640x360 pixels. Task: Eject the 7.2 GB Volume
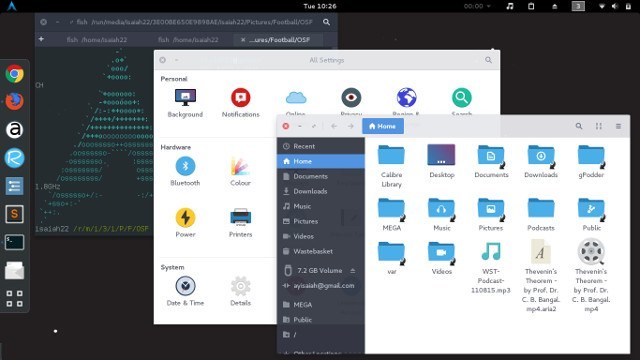[352, 271]
